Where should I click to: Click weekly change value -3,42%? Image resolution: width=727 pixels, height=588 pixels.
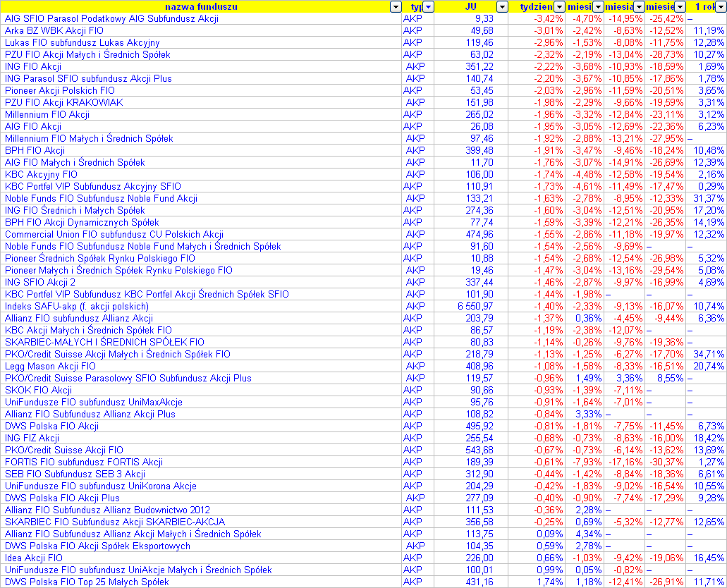click(x=549, y=18)
